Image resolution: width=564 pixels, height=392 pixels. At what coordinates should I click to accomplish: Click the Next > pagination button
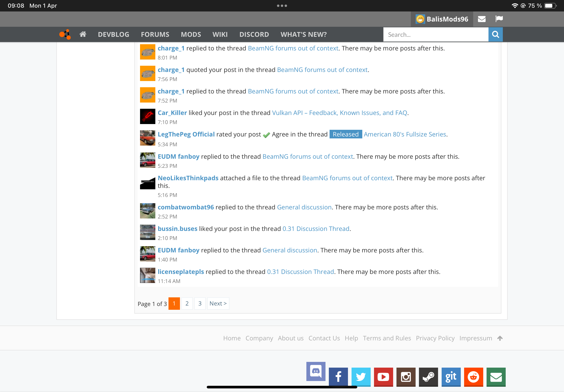click(x=218, y=304)
